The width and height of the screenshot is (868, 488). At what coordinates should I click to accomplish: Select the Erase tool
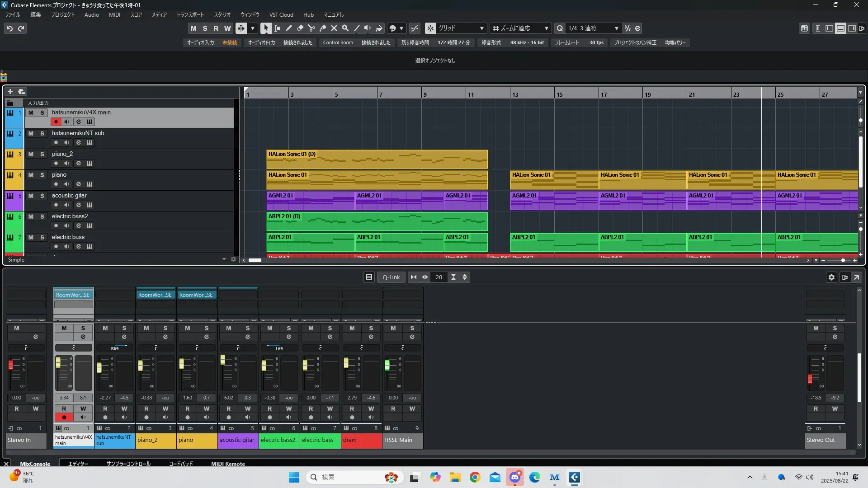tap(300, 28)
